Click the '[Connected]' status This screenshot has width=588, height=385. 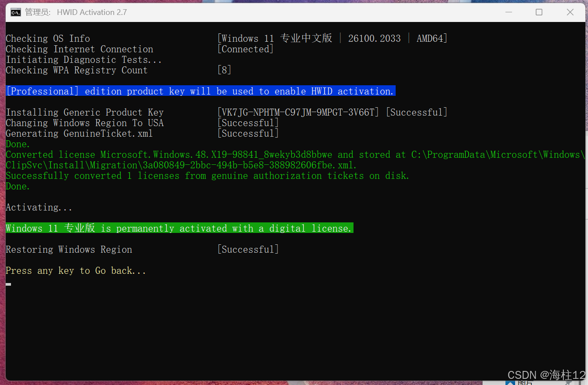click(x=245, y=49)
